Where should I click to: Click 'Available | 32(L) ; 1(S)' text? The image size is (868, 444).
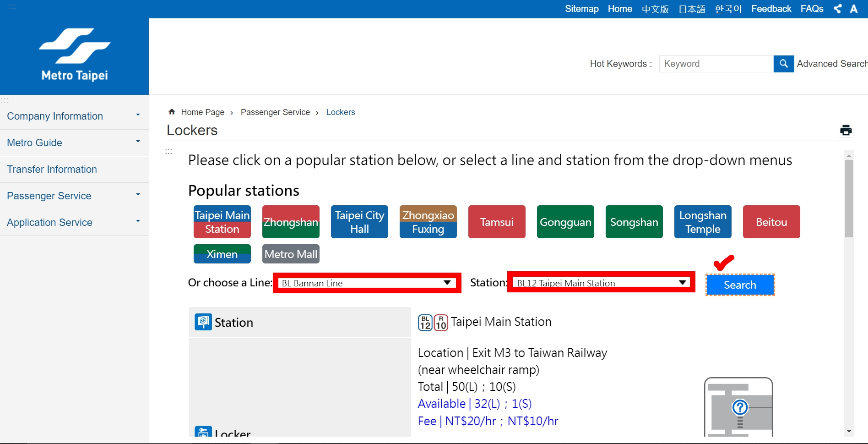[475, 404]
